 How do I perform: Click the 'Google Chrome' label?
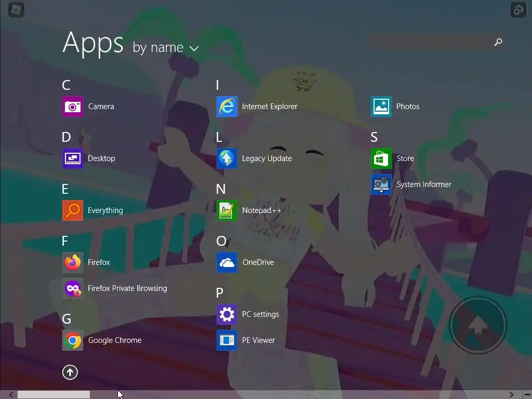[x=115, y=340]
